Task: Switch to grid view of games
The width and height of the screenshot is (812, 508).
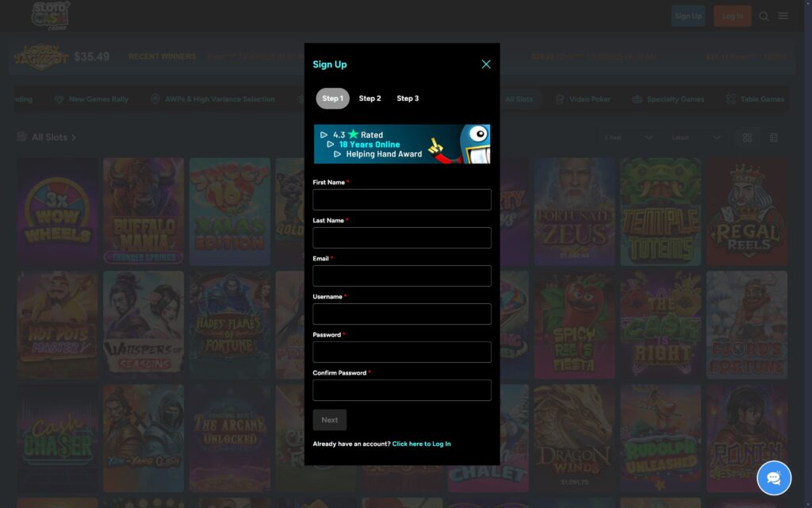Action: (746, 137)
